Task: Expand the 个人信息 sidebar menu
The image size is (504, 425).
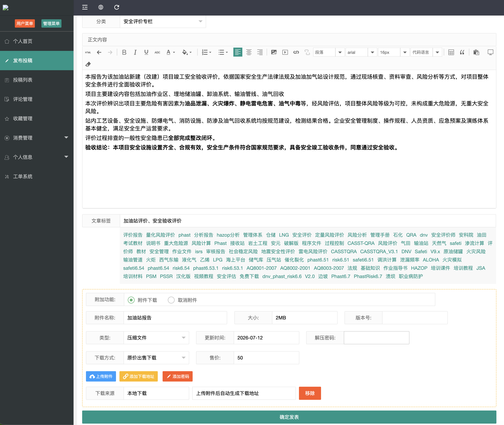Action: (37, 157)
